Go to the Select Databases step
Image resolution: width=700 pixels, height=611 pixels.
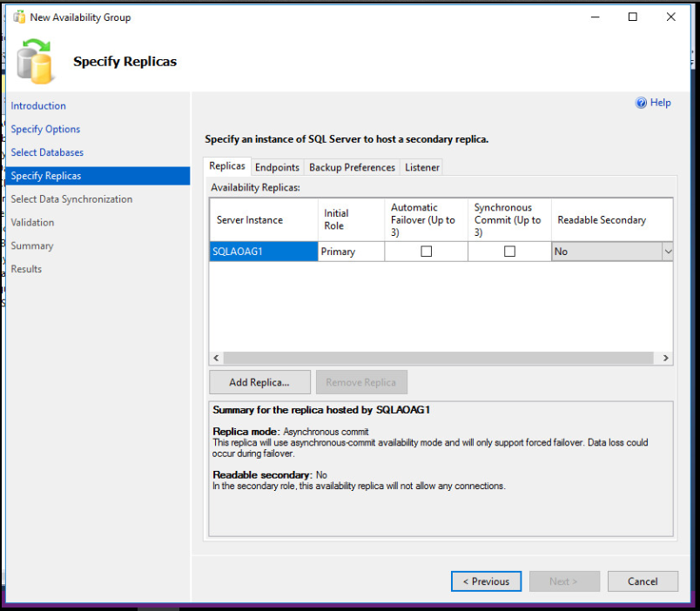tap(47, 152)
